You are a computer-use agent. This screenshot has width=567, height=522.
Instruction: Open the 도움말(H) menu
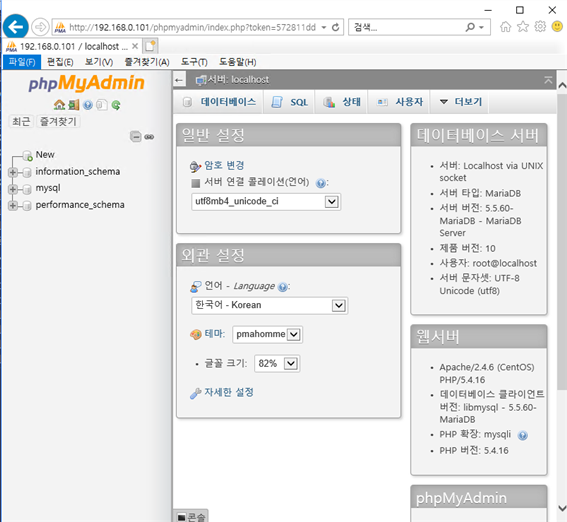pos(238,62)
